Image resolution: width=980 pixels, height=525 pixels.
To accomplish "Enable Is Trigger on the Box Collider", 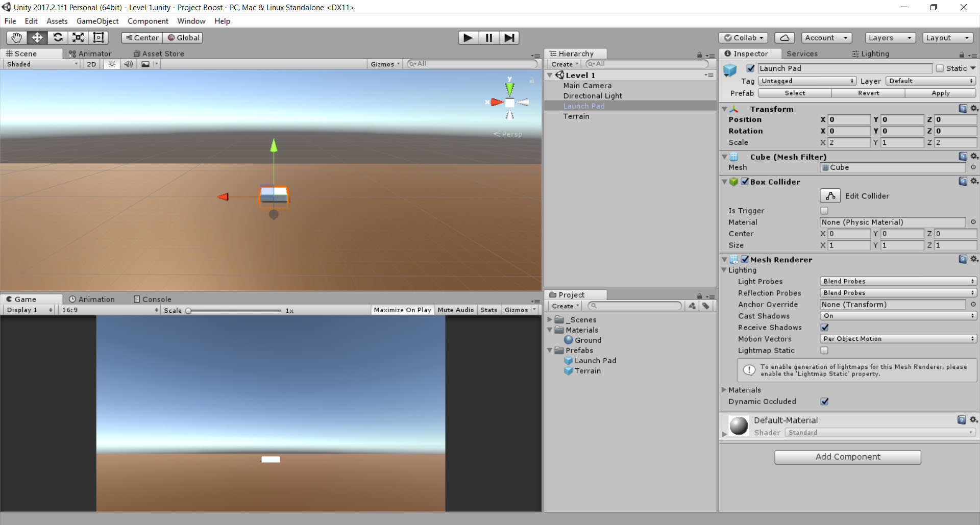I will [824, 210].
